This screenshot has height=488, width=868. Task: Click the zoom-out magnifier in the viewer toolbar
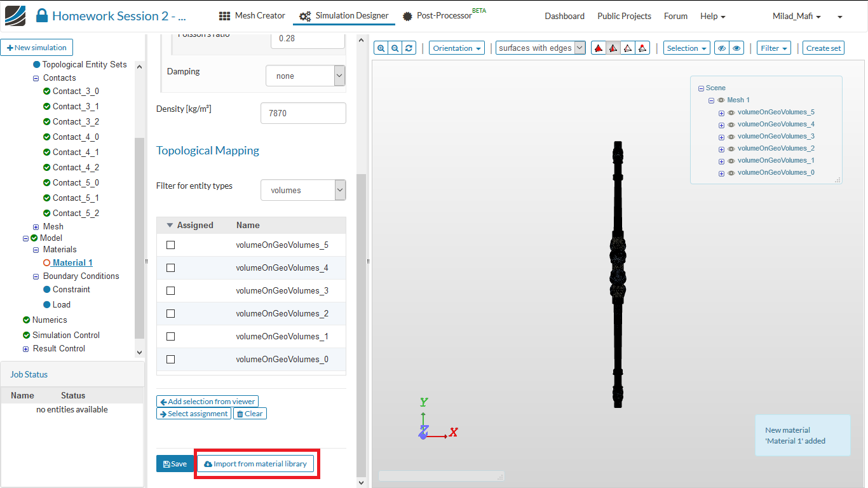(x=395, y=48)
